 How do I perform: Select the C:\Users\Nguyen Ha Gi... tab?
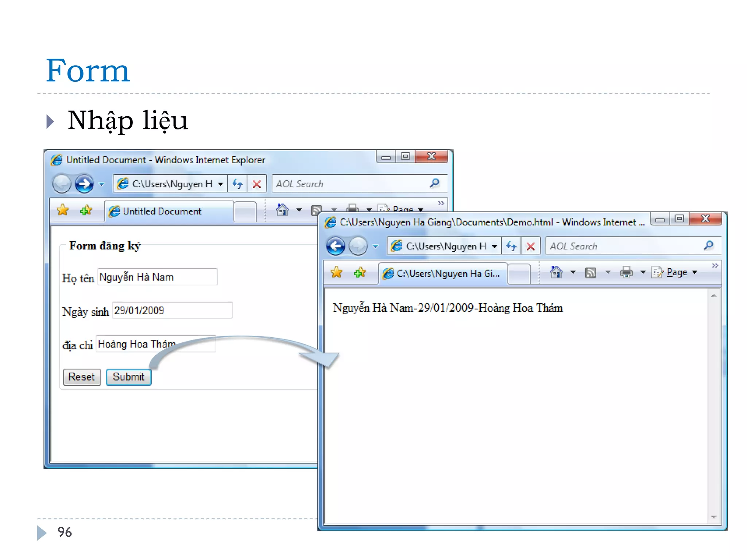(443, 273)
